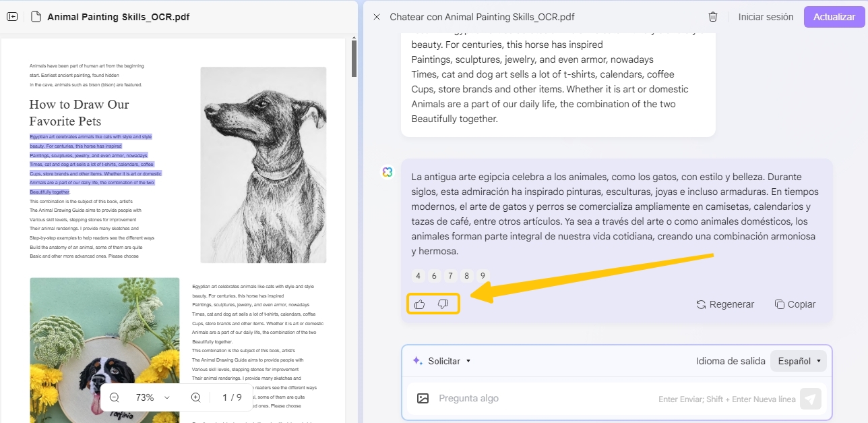This screenshot has width=868, height=423.
Task: Delete chat history with trash icon
Action: [713, 17]
